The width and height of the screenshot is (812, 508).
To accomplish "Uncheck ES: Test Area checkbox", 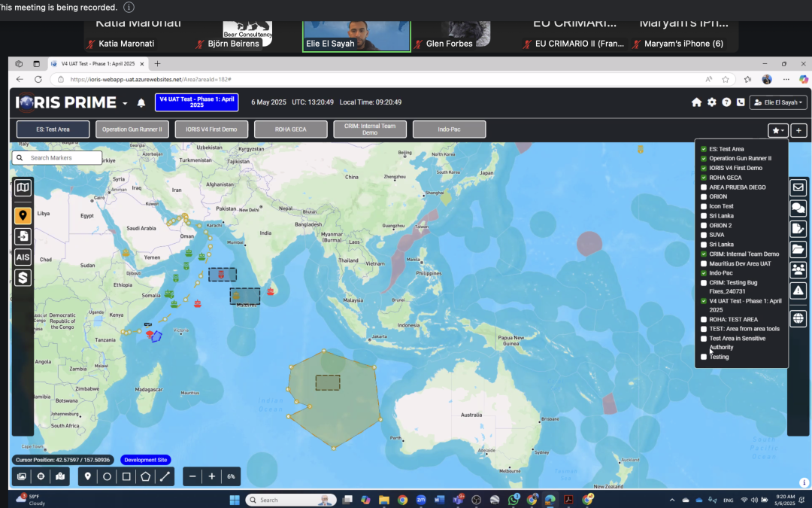I will (704, 149).
